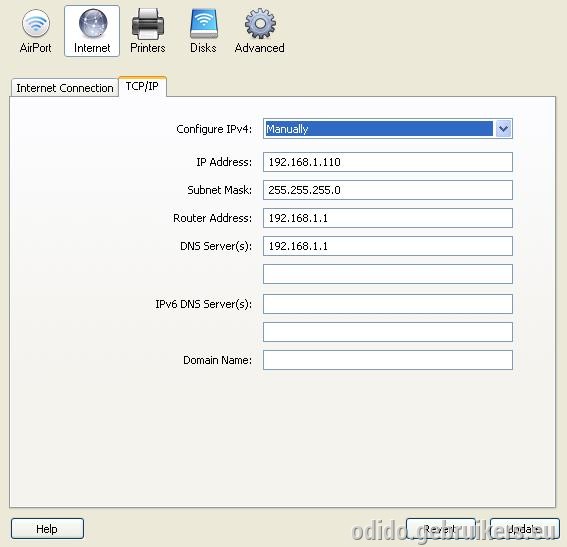Focus the first IPv6 DNS Server(s) field
Image resolution: width=567 pixels, height=547 pixels.
(x=388, y=304)
